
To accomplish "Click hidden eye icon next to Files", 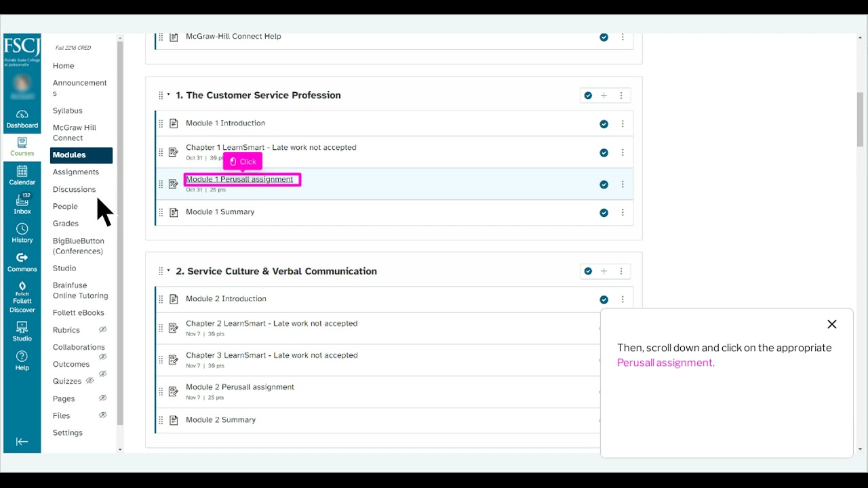I will [x=103, y=415].
